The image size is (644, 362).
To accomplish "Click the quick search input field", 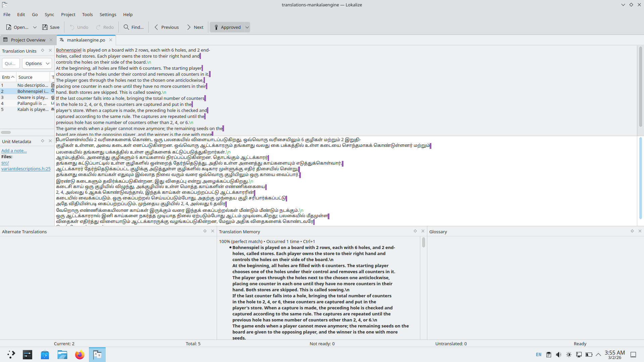I will click(10, 63).
